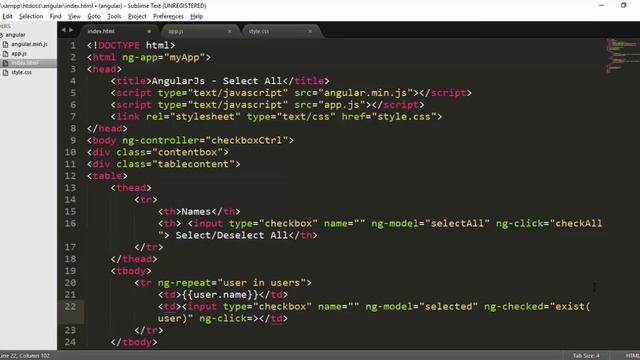The height and width of the screenshot is (360, 640).
Task: Click the Tab Size: 4 status entry
Action: click(x=586, y=356)
